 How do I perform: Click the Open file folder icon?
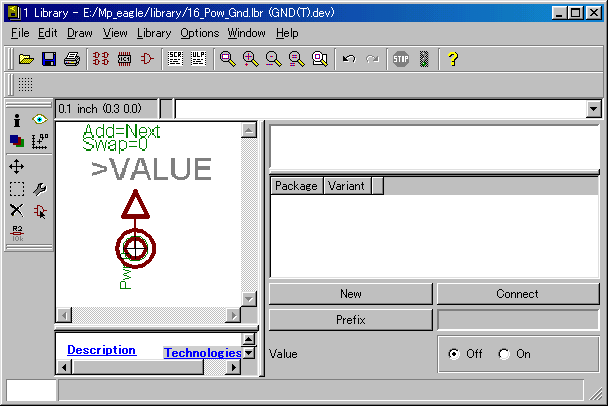click(x=26, y=59)
